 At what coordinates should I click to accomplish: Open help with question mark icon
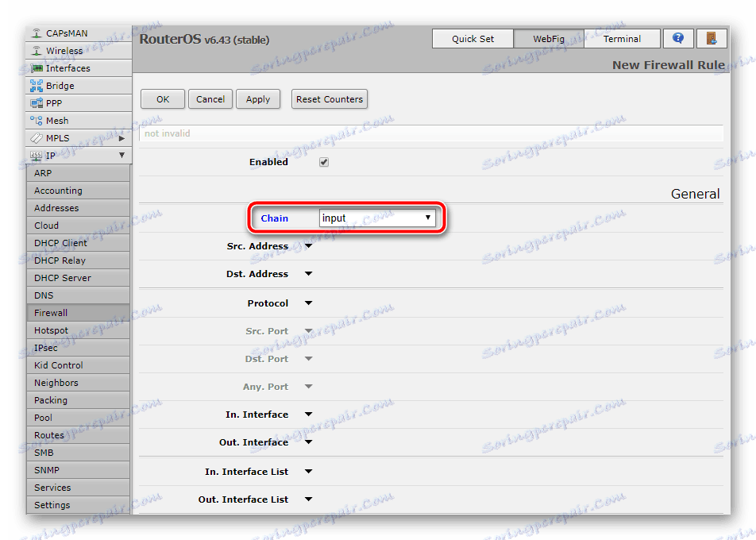[x=678, y=38]
